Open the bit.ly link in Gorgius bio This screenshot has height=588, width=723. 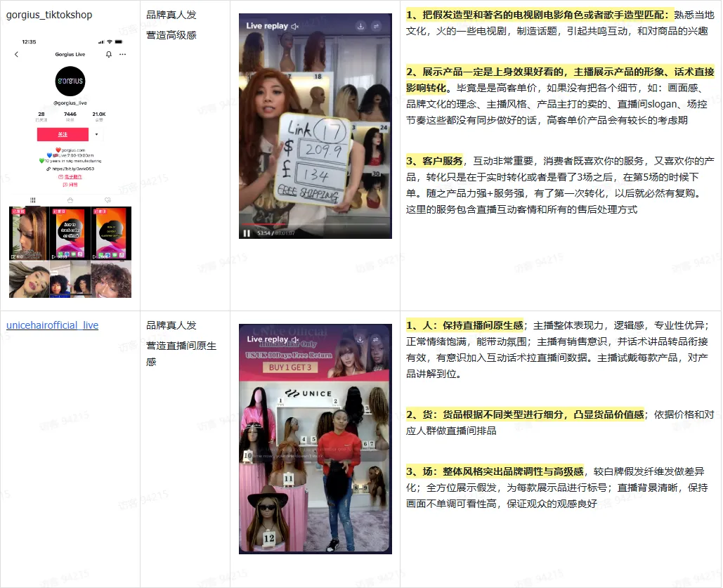click(x=70, y=169)
